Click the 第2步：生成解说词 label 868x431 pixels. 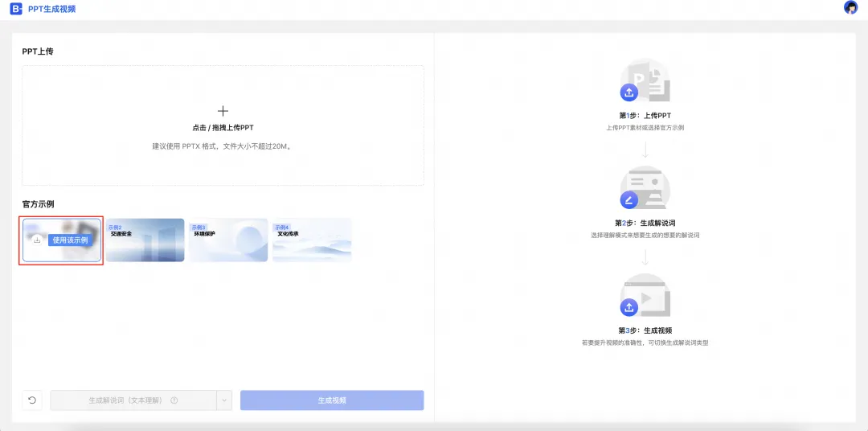pyautogui.click(x=645, y=224)
